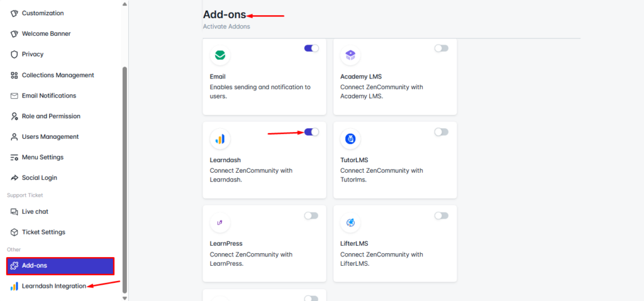Screen dimensions: 644x301
Task: Click the TutorLMS card title
Action: [x=355, y=160]
